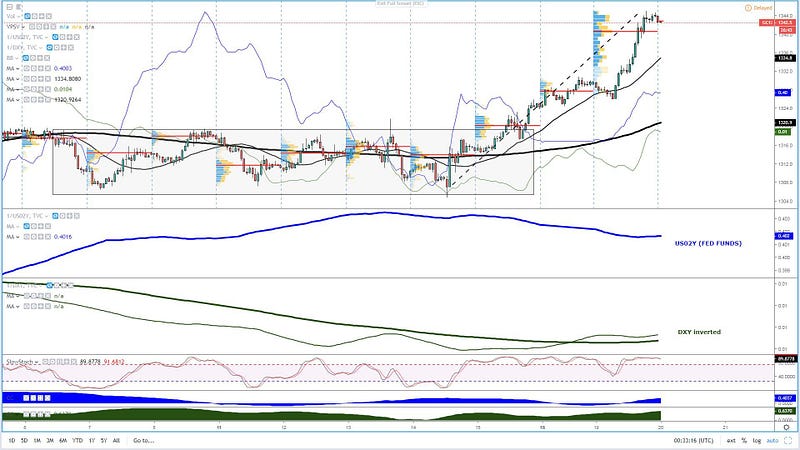Select the 6M time range
Viewport: 800px width, 450px height.
[63, 440]
